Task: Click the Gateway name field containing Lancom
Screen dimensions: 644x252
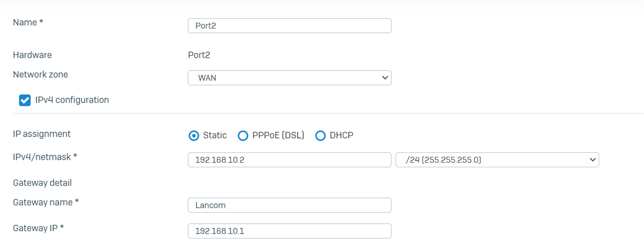Action: [x=289, y=205]
